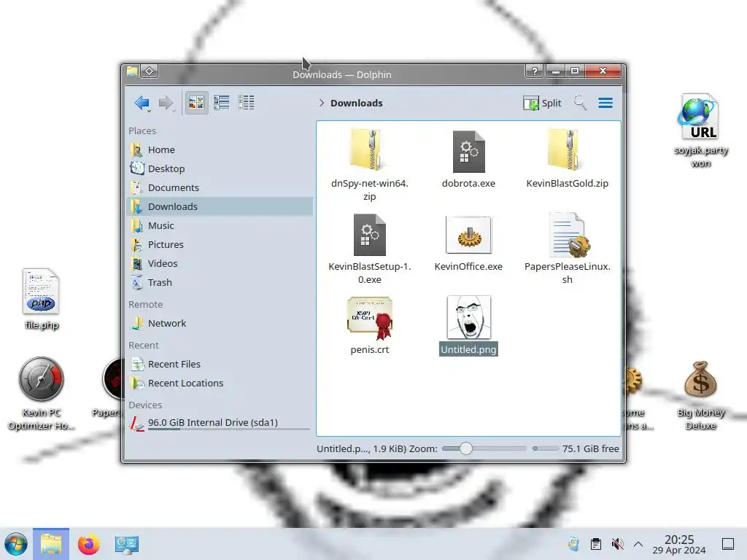Open the window menu folder icon in titlebar
Screen dimensions: 747x560
click(x=132, y=71)
